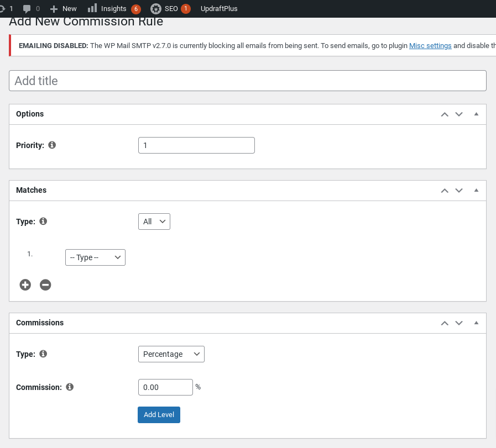Collapse the Options panel
Viewport: 496px width, 448px height.
click(x=476, y=114)
